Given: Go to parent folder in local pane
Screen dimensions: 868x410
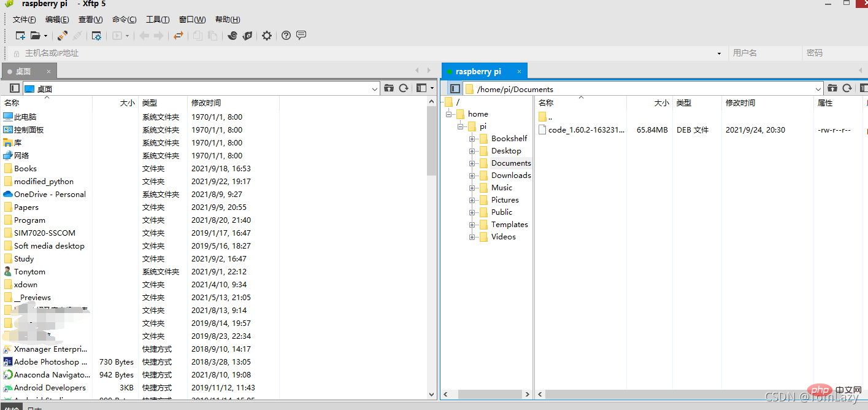Looking at the screenshot, I should click(x=388, y=88).
